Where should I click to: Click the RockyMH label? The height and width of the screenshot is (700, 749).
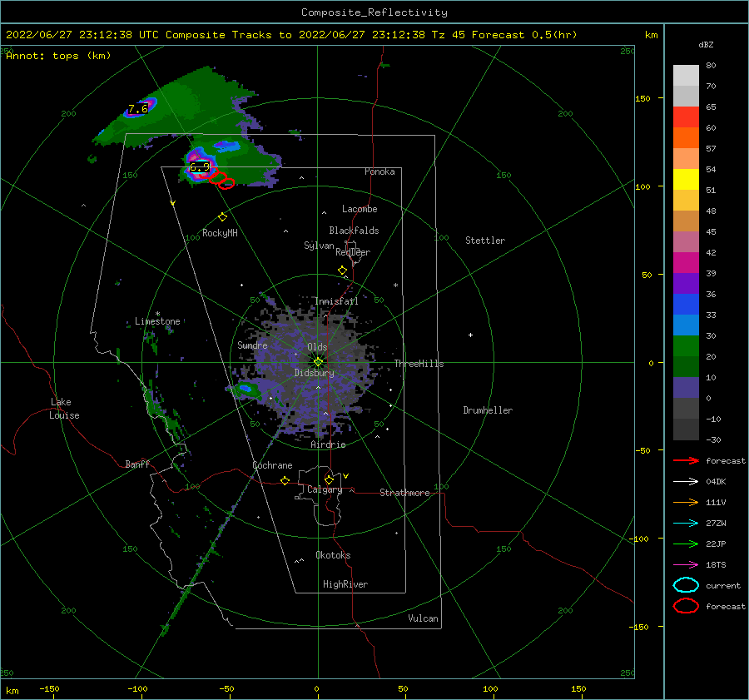220,233
